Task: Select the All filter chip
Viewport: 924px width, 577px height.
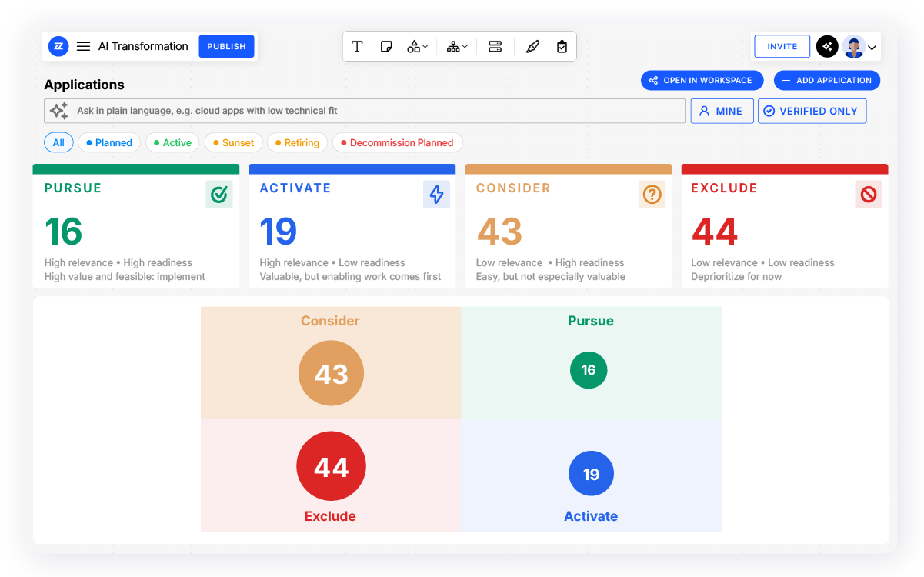Action: [x=58, y=142]
